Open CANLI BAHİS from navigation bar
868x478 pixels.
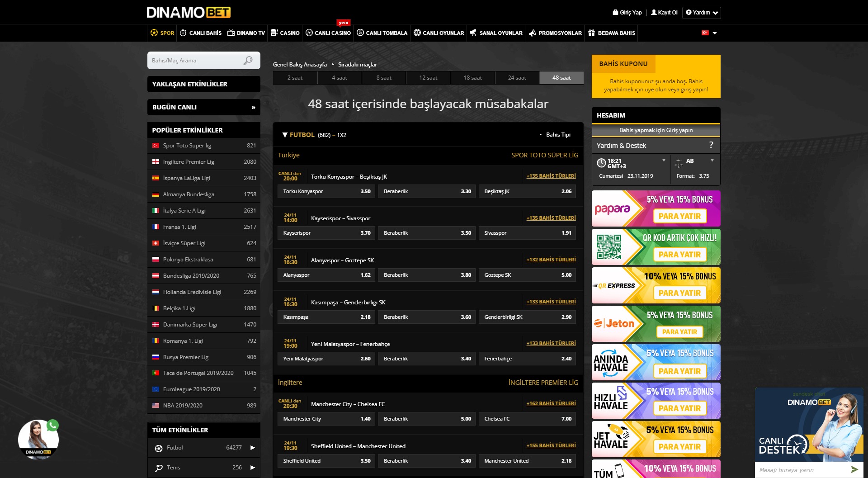coord(201,33)
